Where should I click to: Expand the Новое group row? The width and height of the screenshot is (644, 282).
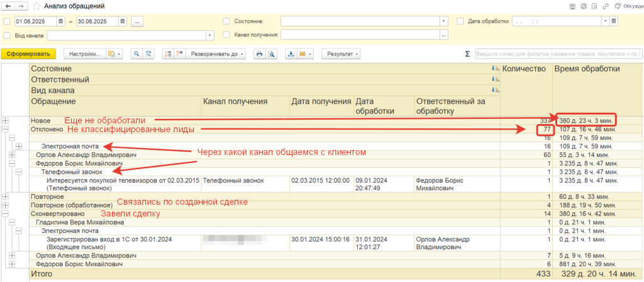point(6,120)
